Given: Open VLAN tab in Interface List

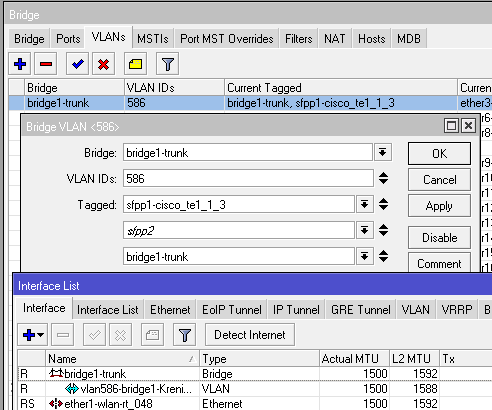Looking at the screenshot, I should point(415,310).
